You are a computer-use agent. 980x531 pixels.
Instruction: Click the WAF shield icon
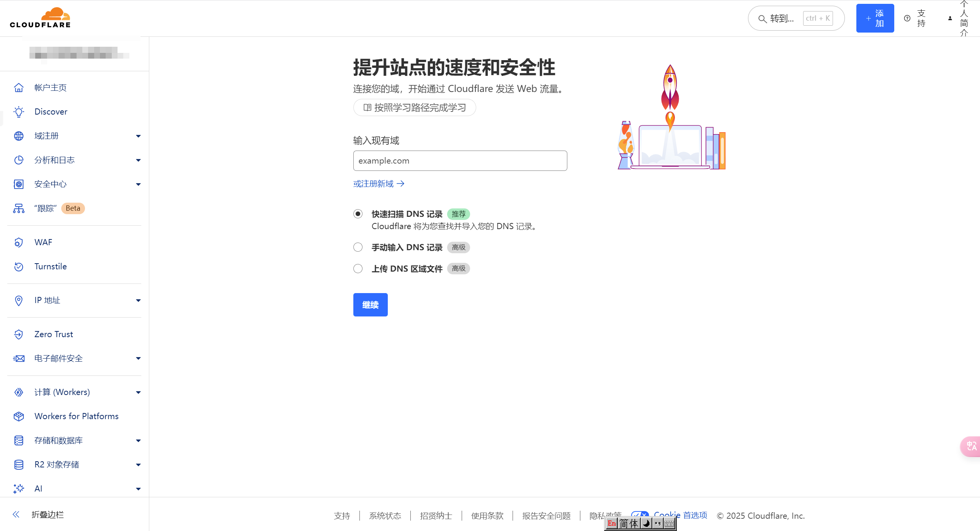[x=18, y=243]
